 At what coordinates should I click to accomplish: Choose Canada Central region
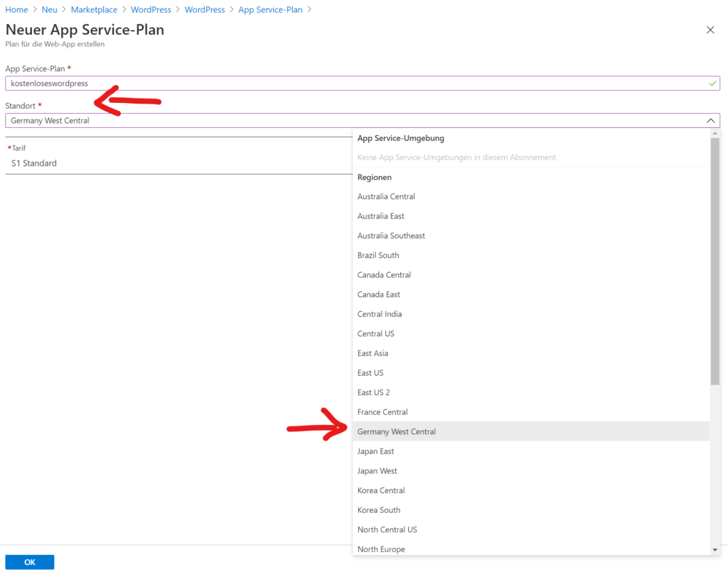[531, 275]
